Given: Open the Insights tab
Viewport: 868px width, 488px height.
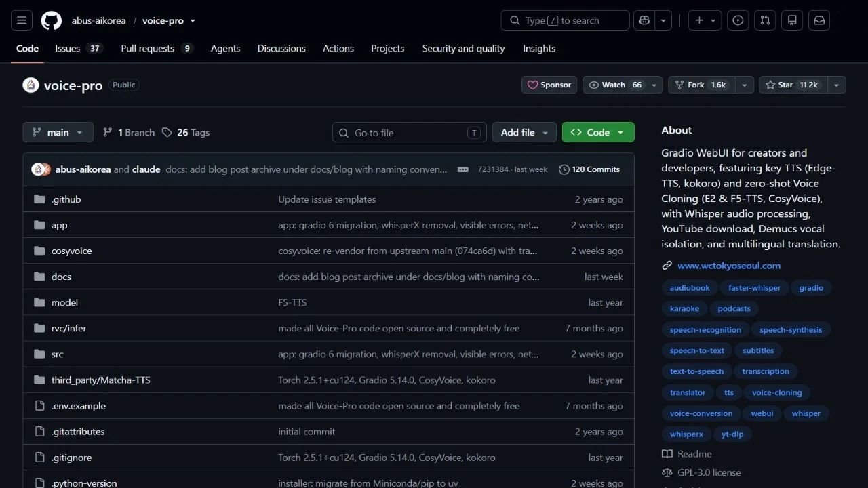Looking at the screenshot, I should (539, 48).
